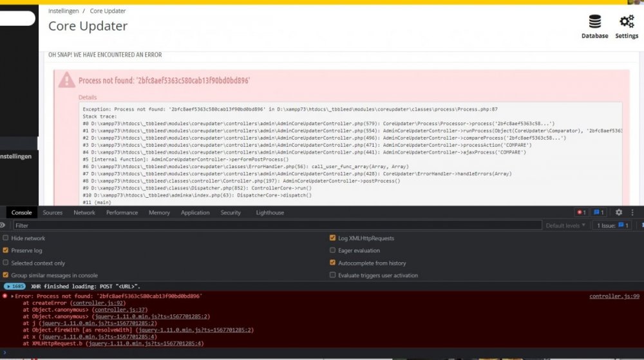644x360 pixels.
Task: Click the 1 Issue counter button
Action: (613, 226)
